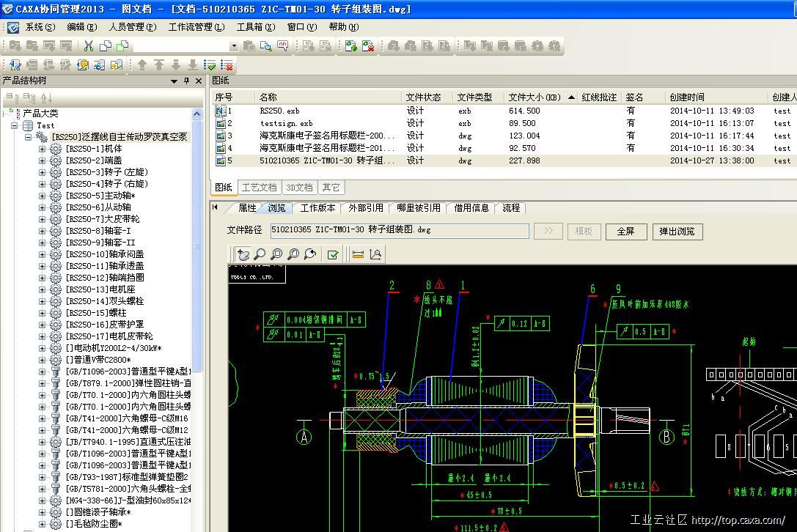Open the 工具箱(X) menu
Image resolution: width=797 pixels, height=532 pixels.
pyautogui.click(x=256, y=27)
